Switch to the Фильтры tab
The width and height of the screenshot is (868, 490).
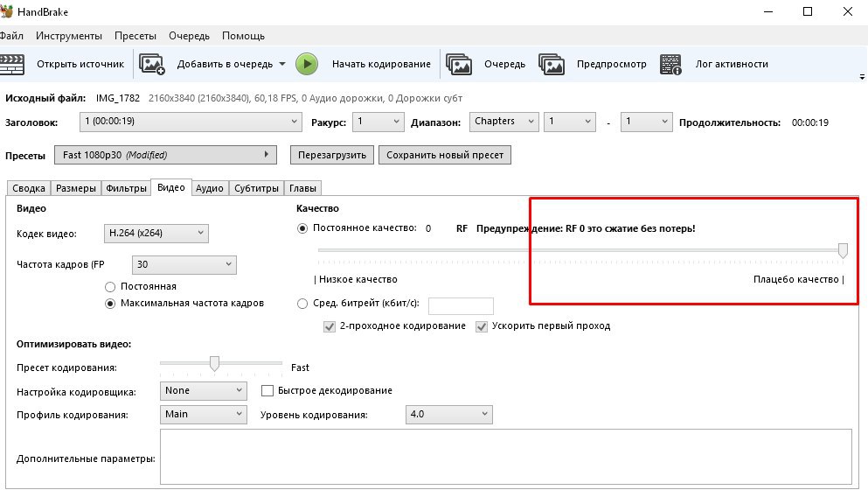click(x=126, y=188)
